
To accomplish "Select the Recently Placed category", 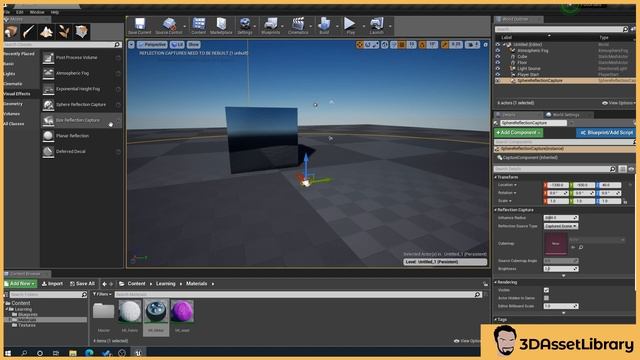I will pos(19,54).
